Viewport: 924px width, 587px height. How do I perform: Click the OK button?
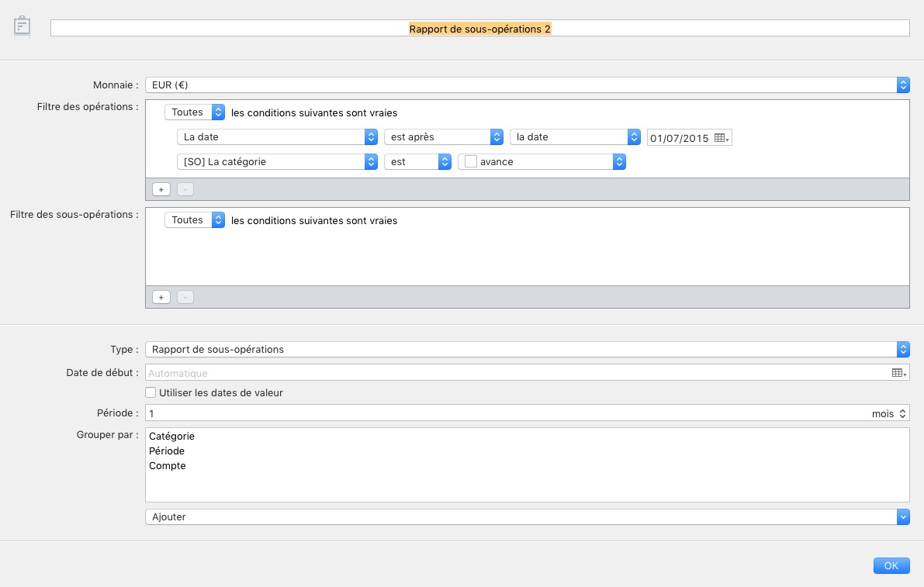[x=891, y=565]
